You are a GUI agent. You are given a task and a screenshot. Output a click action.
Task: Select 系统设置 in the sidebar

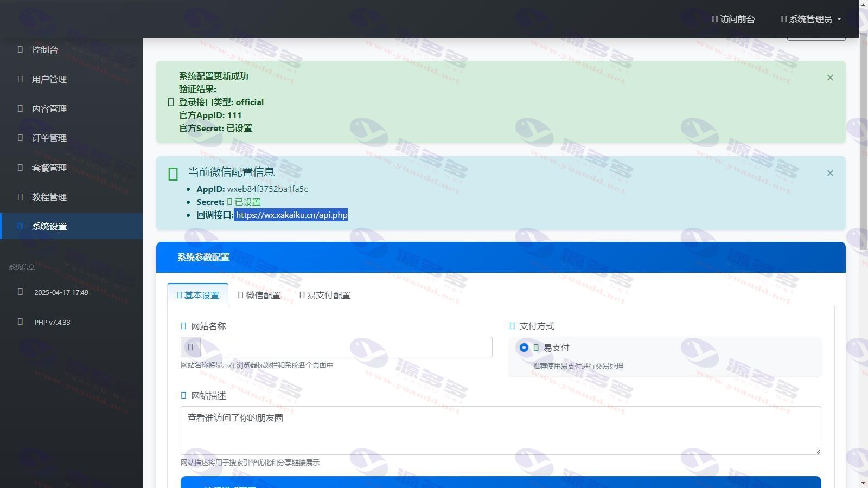tap(72, 226)
